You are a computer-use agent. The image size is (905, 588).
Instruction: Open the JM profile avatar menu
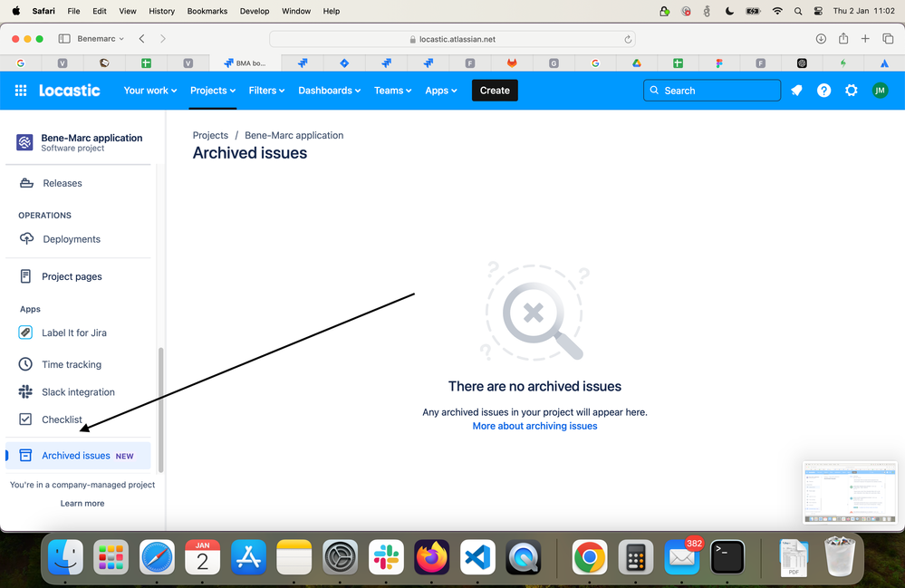coord(879,90)
